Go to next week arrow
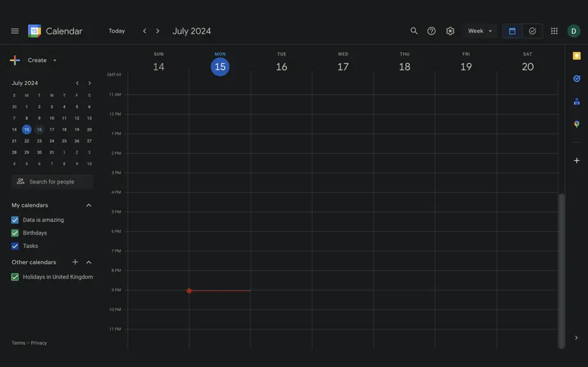 tap(158, 31)
